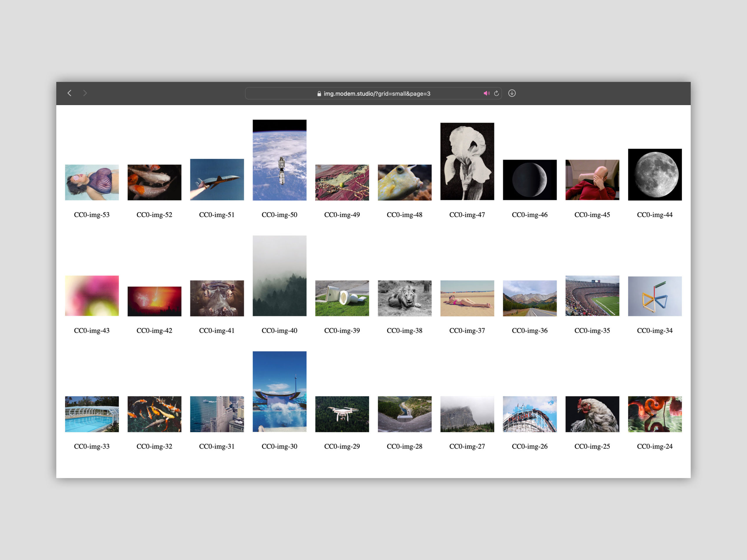Viewport: 747px width, 560px height.
Task: Open the koi pond thumbnail CC0-img-32
Action: (x=154, y=414)
